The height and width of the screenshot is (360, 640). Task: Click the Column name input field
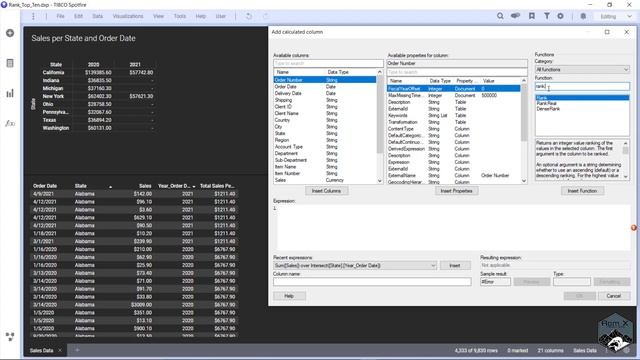(372, 281)
